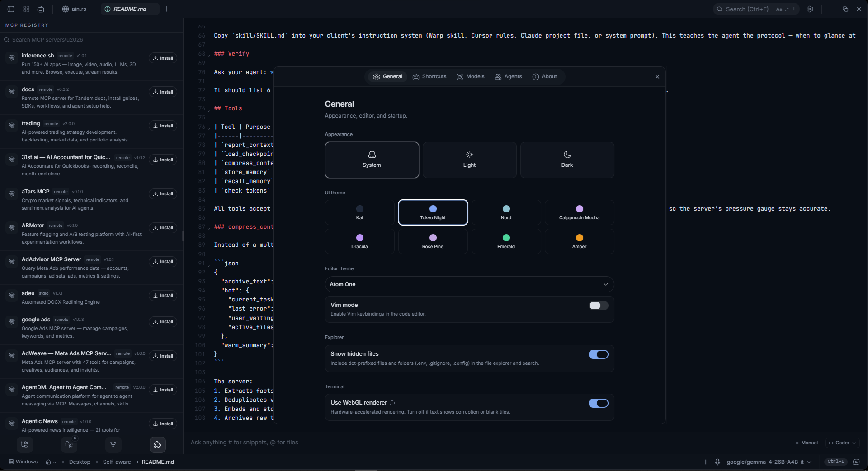Navigate to Desktop in the breadcrumb path
The image size is (868, 471).
[80, 462]
